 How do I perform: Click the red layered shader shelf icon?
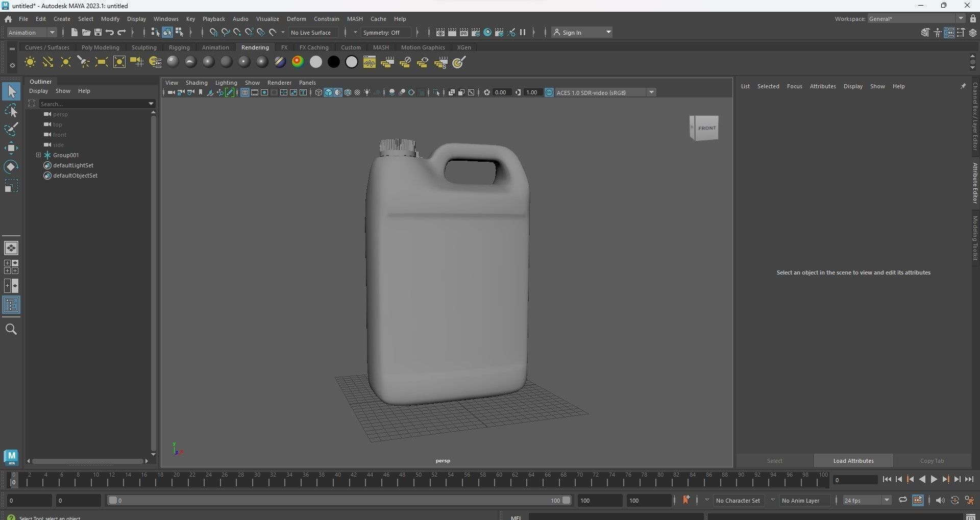tap(298, 62)
